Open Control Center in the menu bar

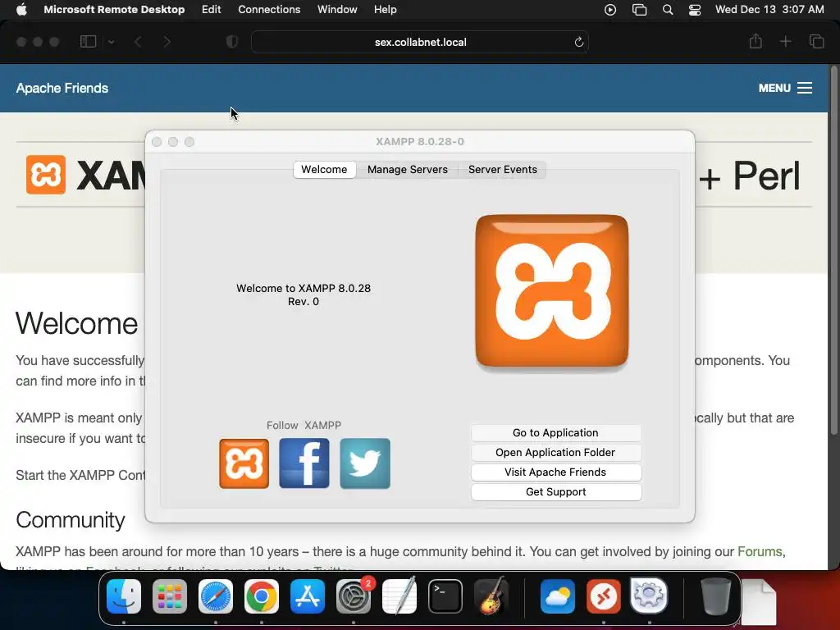point(695,10)
